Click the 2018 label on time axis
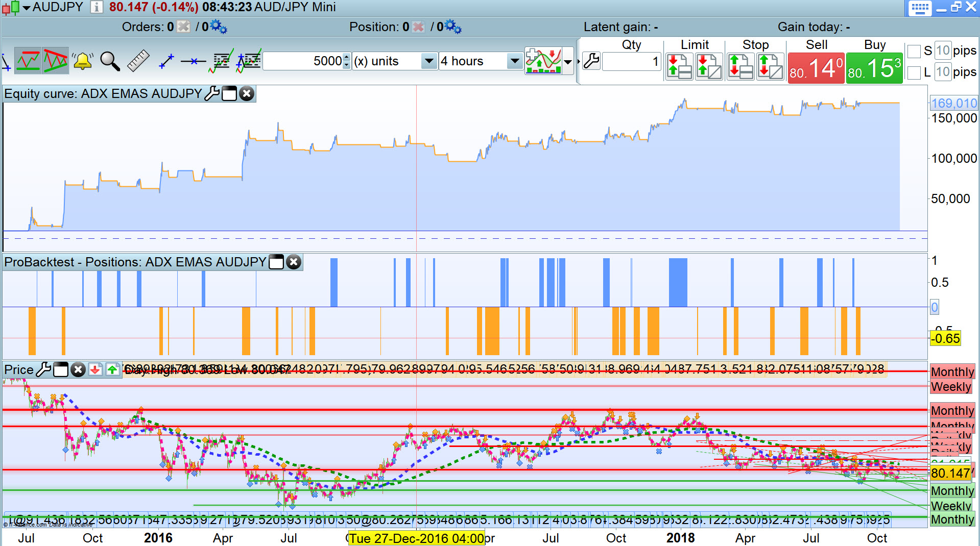 click(680, 538)
